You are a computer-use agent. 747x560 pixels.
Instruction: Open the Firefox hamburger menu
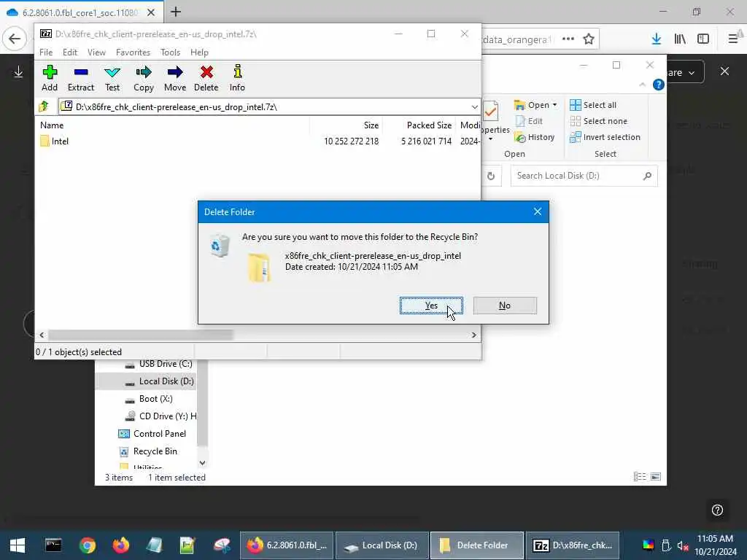732,39
